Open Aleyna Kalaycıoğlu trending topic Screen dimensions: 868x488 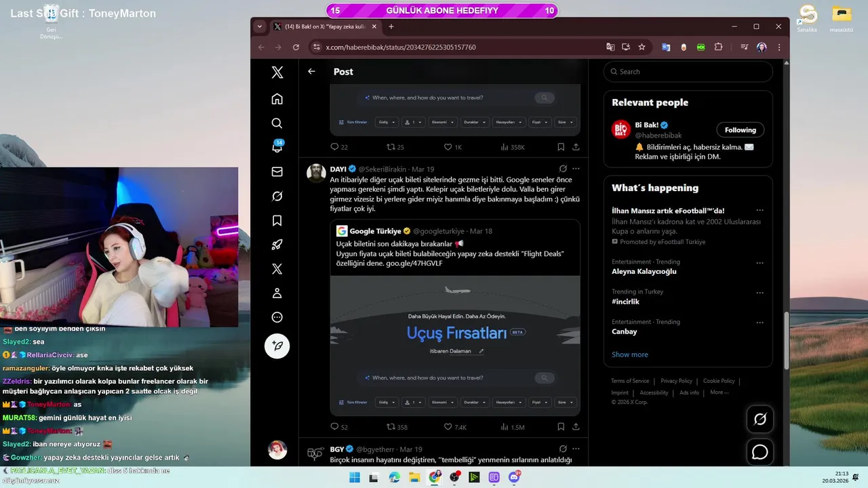[644, 271]
